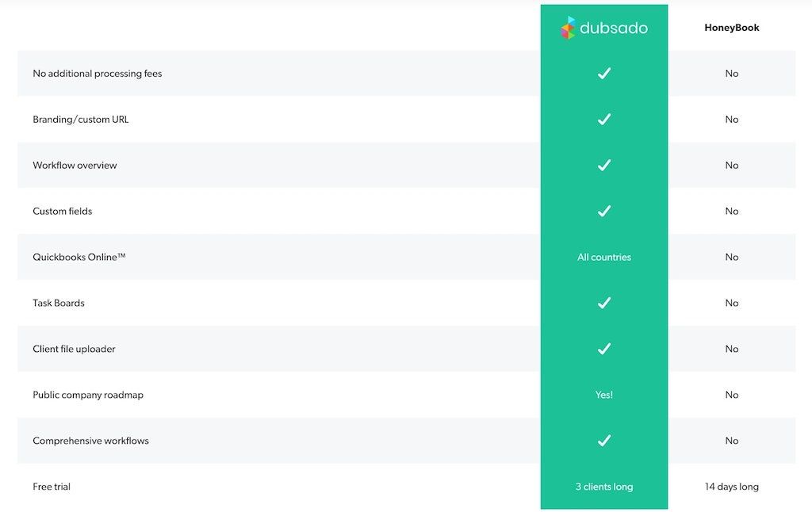This screenshot has width=812, height=512.
Task: Click the checkmark for No additional processing fees
Action: (x=604, y=74)
